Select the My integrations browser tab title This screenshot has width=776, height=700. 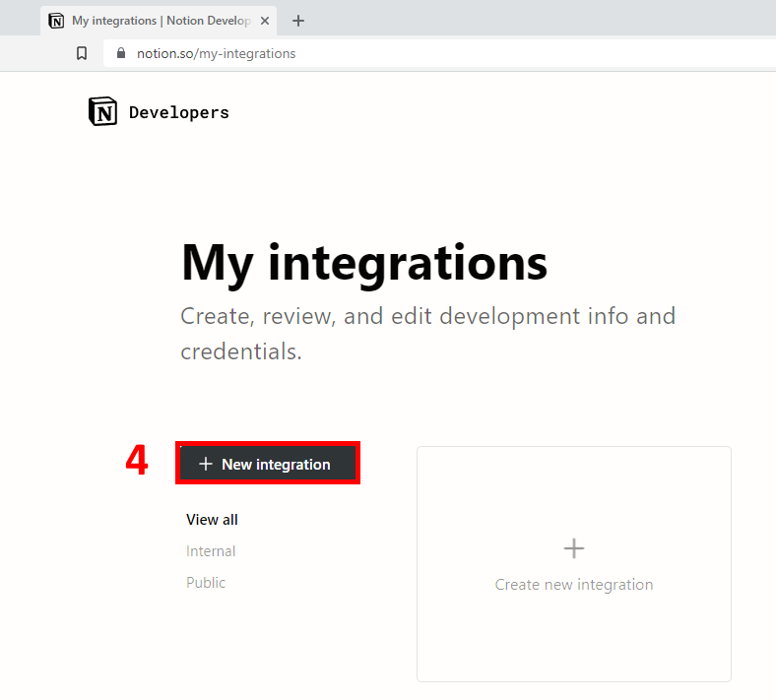156,21
